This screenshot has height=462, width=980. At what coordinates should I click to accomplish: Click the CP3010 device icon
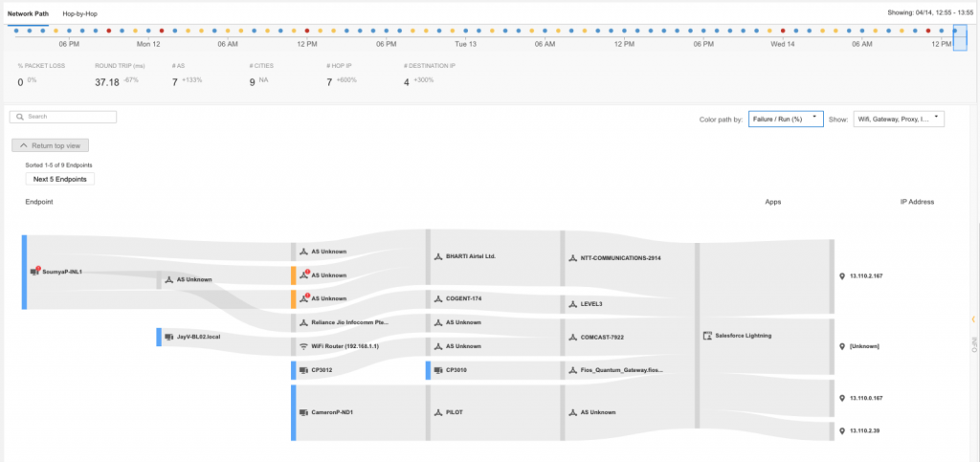pyautogui.click(x=438, y=369)
